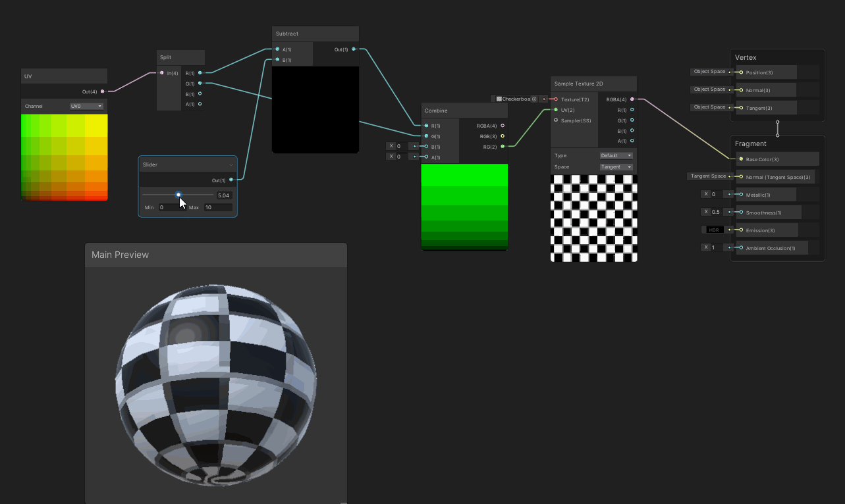
Task: Open the Space dropdown set to Tangent
Action: click(616, 166)
